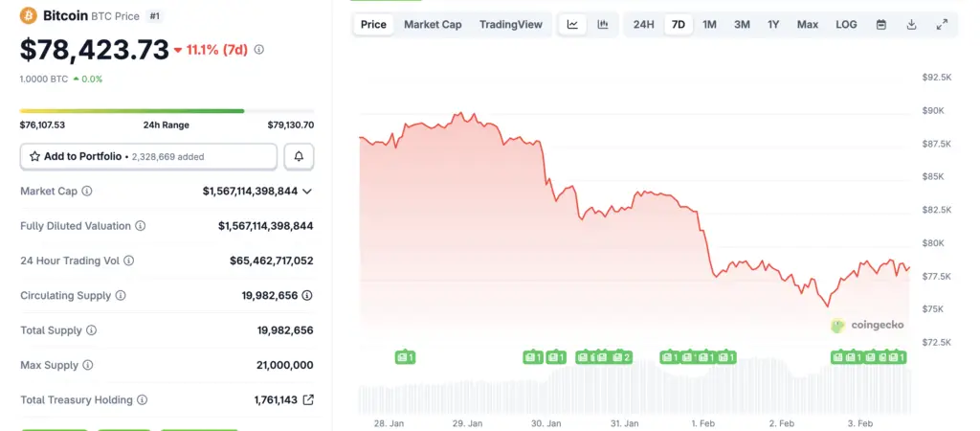The width and height of the screenshot is (980, 431).
Task: Click the price alert bell icon
Action: (299, 156)
